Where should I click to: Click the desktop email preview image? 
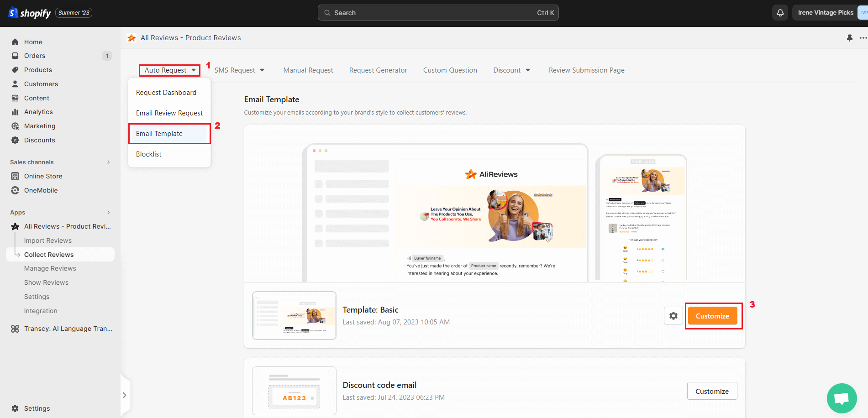tap(446, 213)
